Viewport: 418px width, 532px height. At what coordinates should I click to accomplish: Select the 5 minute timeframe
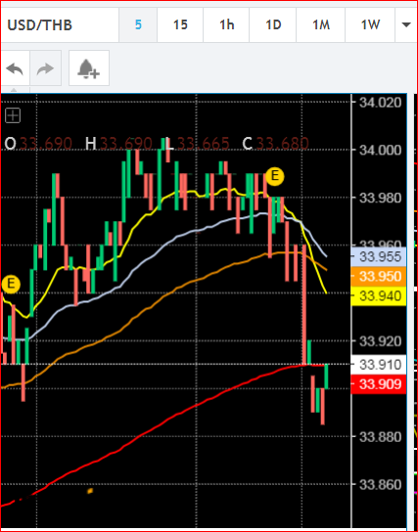138,25
